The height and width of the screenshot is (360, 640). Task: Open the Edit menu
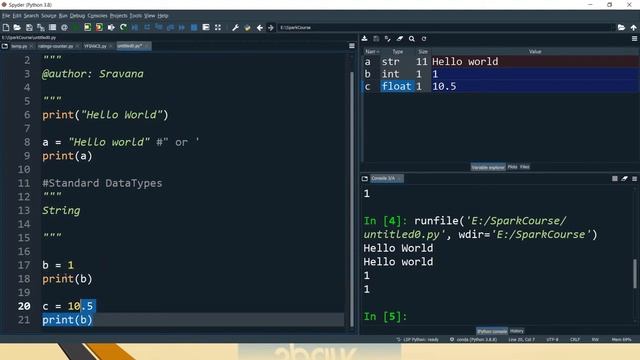17,16
